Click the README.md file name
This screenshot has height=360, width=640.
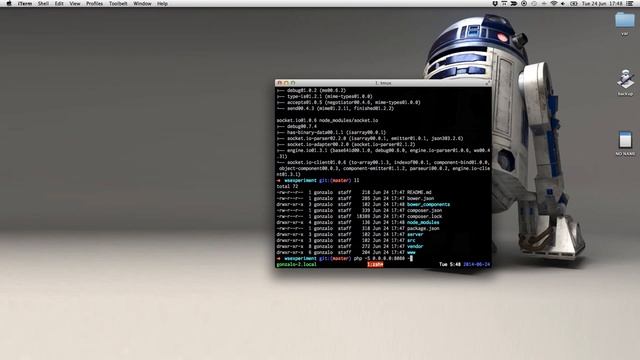point(419,192)
